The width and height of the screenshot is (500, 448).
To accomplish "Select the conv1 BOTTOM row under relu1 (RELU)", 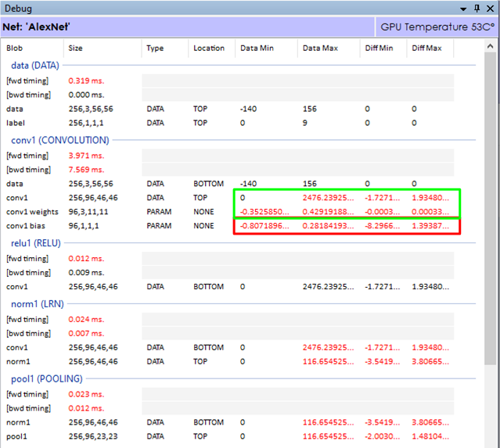I will (x=229, y=287).
